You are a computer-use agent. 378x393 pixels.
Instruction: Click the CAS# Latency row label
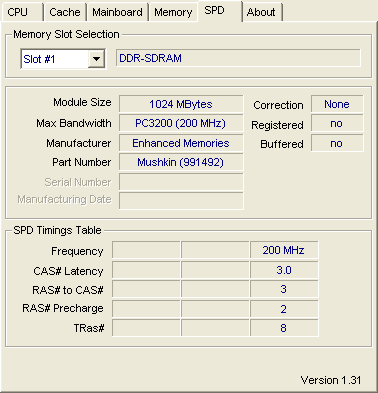tap(68, 271)
